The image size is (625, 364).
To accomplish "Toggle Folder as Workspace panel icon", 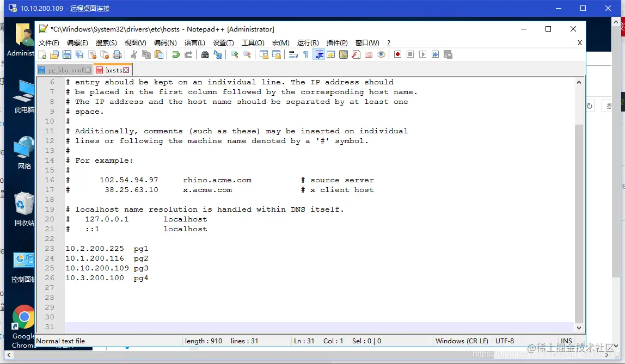I will point(369,54).
